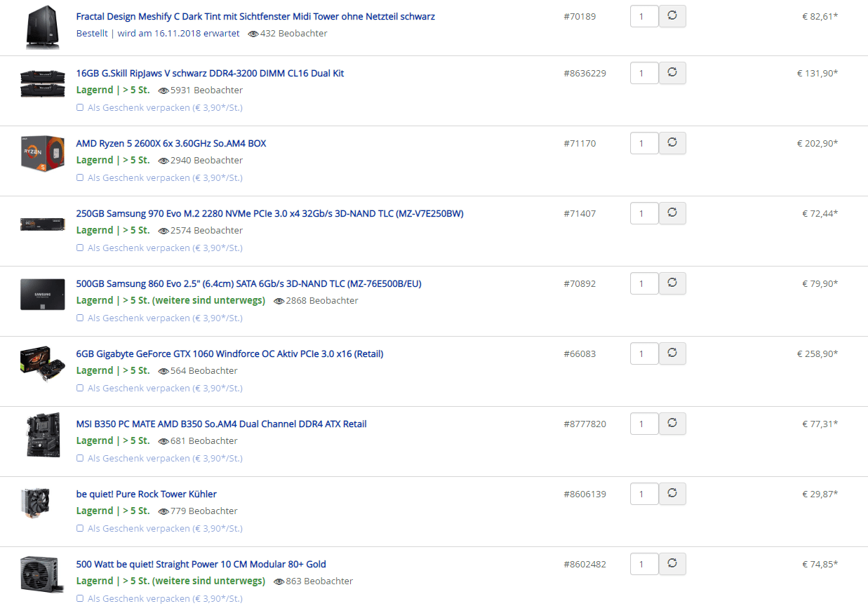
Task: Click the Gigabyte graphics card thumbnail
Action: [x=43, y=363]
